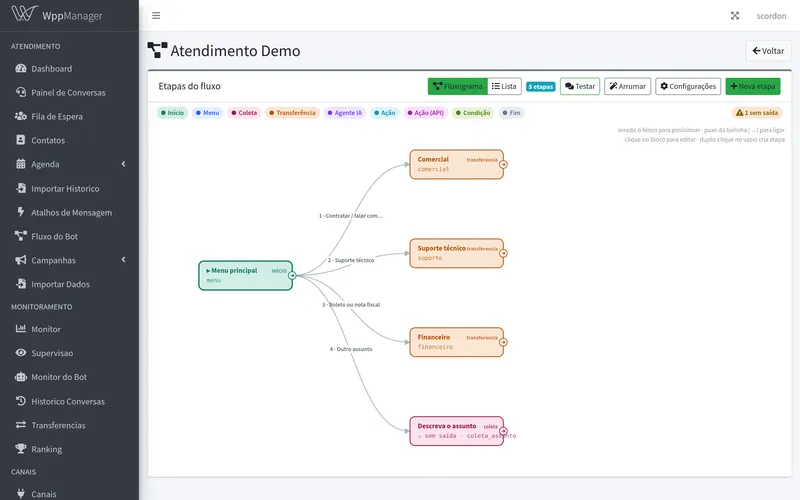The width and height of the screenshot is (800, 500).
Task: Toggle the hamburger sidebar menu
Action: tap(156, 16)
